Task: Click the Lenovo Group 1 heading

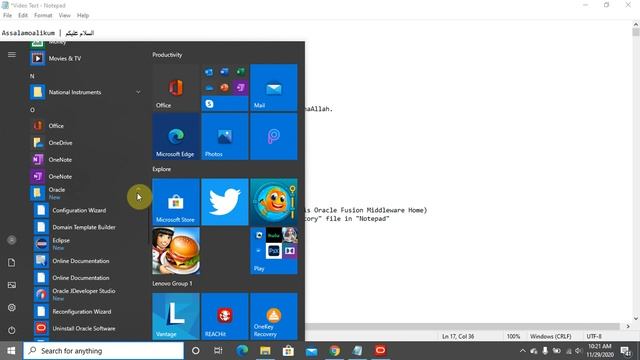Action: click(x=172, y=283)
